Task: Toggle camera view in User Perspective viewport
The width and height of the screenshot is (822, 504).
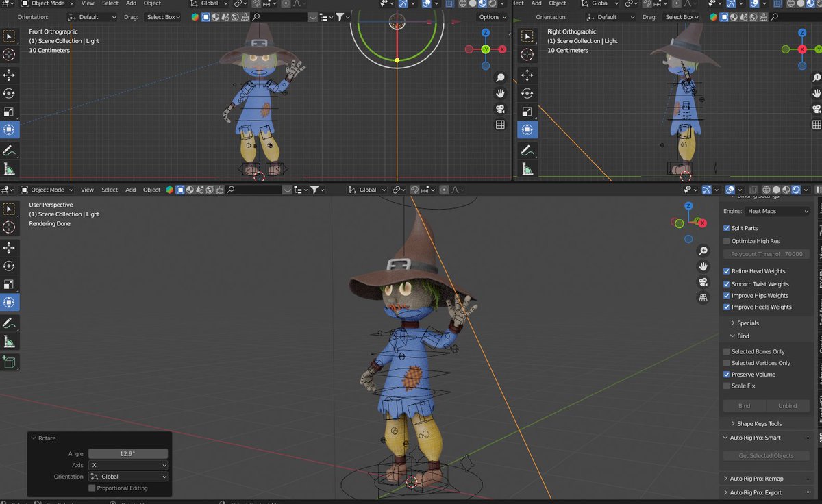Action: point(703,282)
